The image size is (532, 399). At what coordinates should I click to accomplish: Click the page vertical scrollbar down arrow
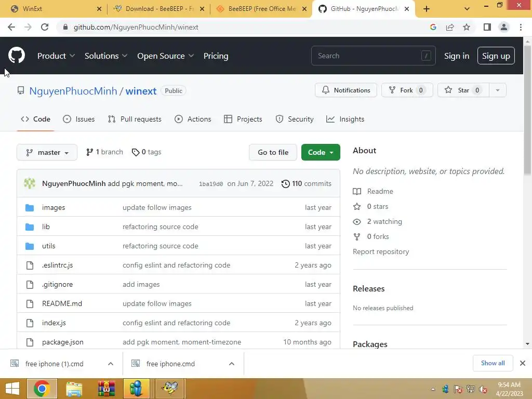click(527, 344)
